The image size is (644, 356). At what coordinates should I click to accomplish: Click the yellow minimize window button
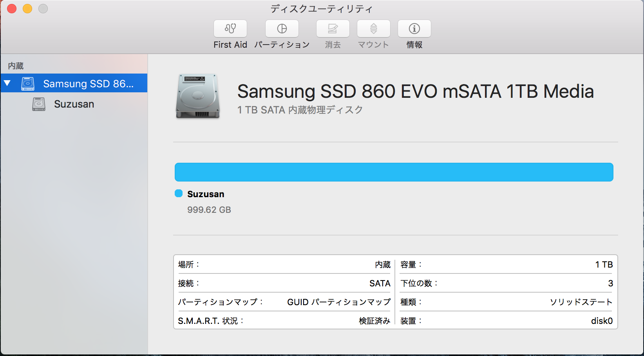pos(27,9)
